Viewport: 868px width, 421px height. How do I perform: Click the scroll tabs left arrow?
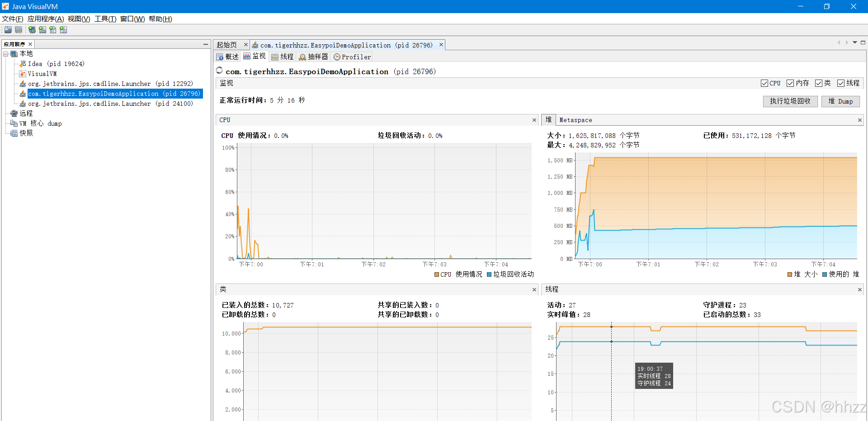click(x=839, y=43)
